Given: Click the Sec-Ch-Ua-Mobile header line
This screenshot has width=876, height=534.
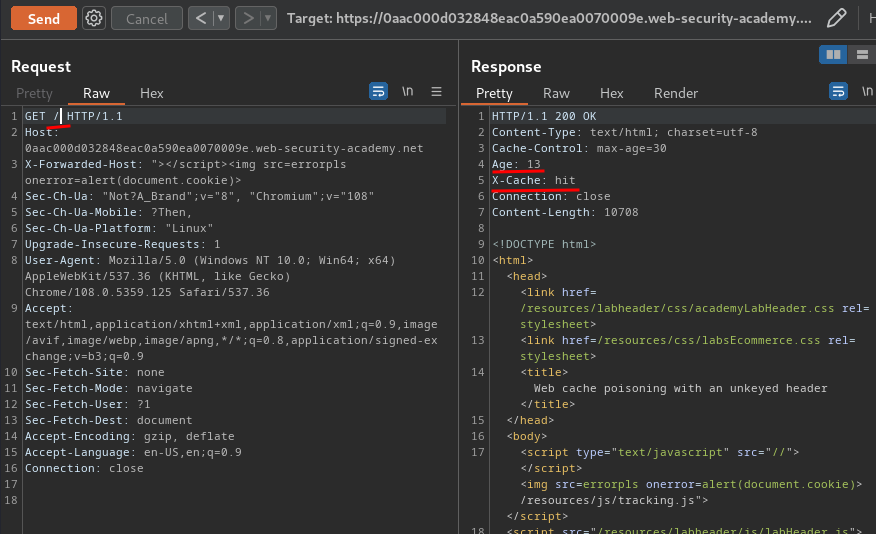Looking at the screenshot, I should click(x=108, y=212).
